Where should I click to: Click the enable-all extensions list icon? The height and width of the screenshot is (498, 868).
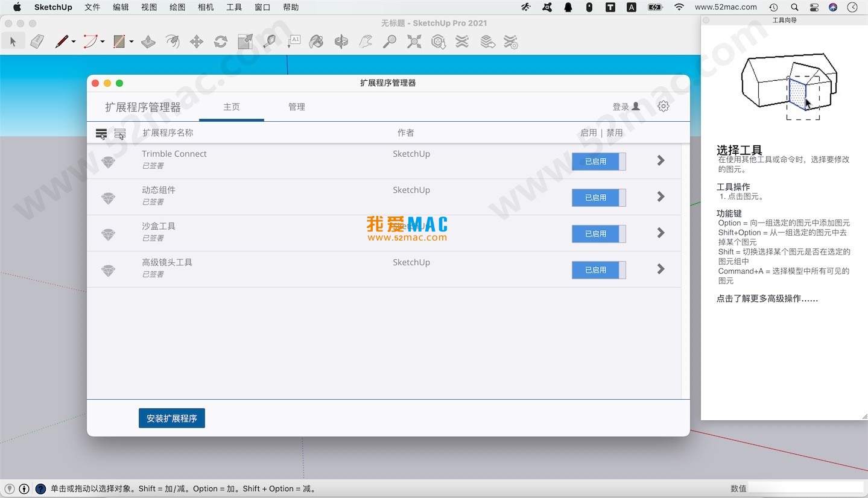(101, 133)
